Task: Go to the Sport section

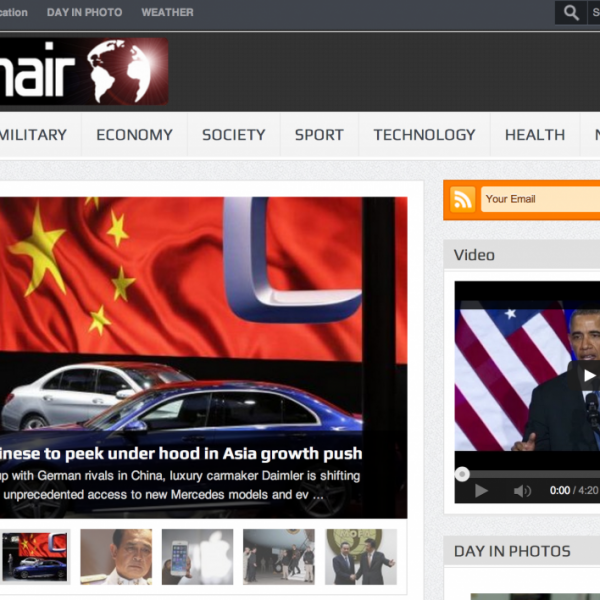Action: [x=319, y=135]
